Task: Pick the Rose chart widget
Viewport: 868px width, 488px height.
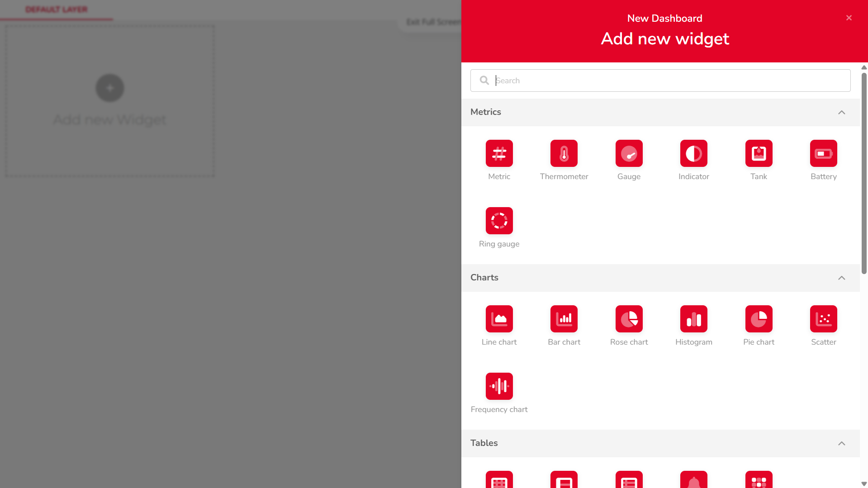Action: [x=629, y=319]
